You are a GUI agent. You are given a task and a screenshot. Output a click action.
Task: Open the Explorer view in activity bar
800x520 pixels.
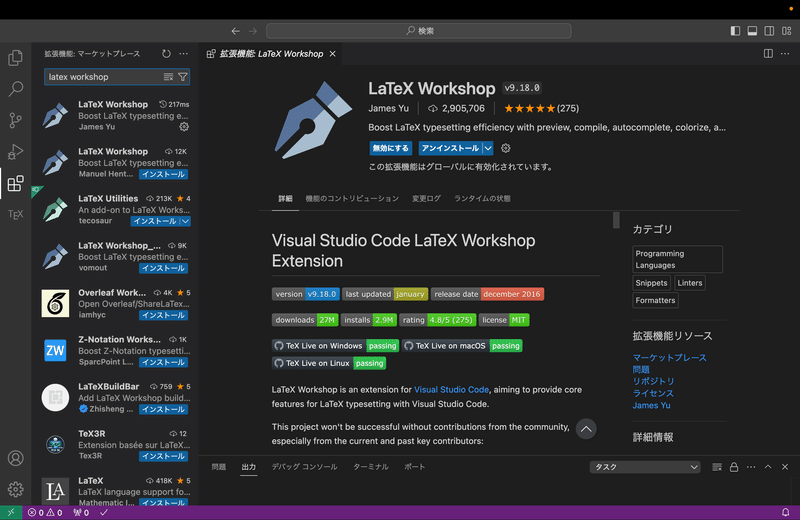coord(15,58)
